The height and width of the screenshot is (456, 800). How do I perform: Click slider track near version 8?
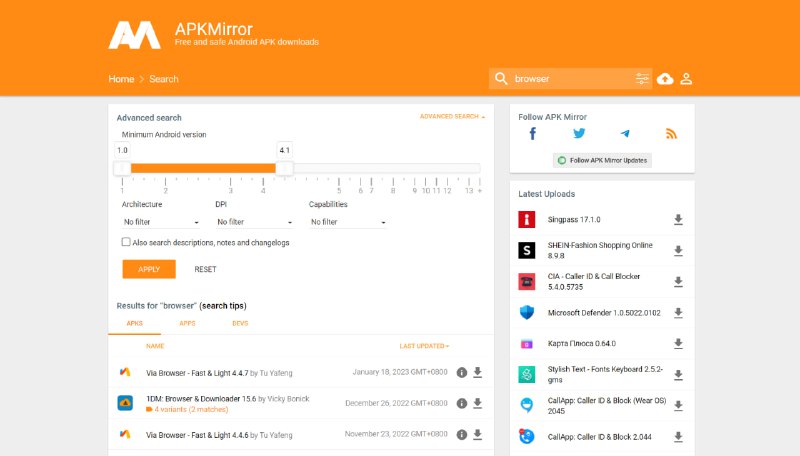[x=393, y=168]
